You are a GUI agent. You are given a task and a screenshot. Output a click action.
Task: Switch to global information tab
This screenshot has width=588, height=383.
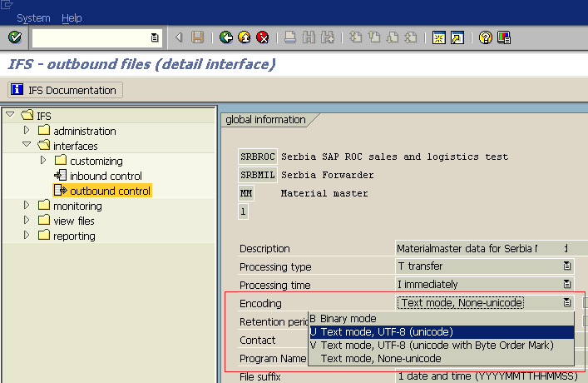coord(265,120)
